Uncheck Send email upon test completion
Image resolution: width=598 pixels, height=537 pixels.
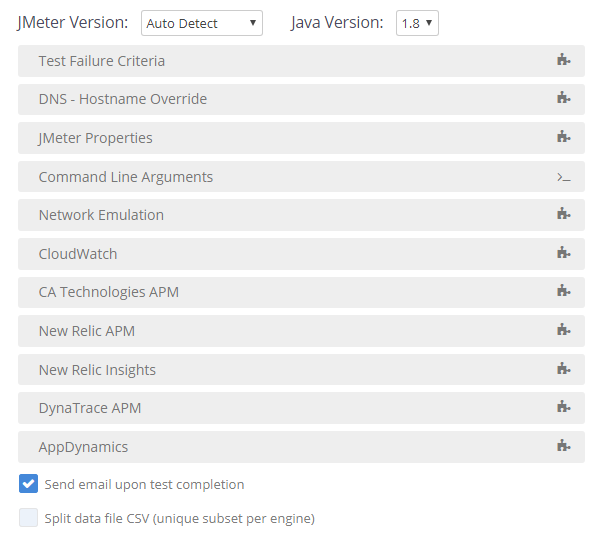coord(29,484)
